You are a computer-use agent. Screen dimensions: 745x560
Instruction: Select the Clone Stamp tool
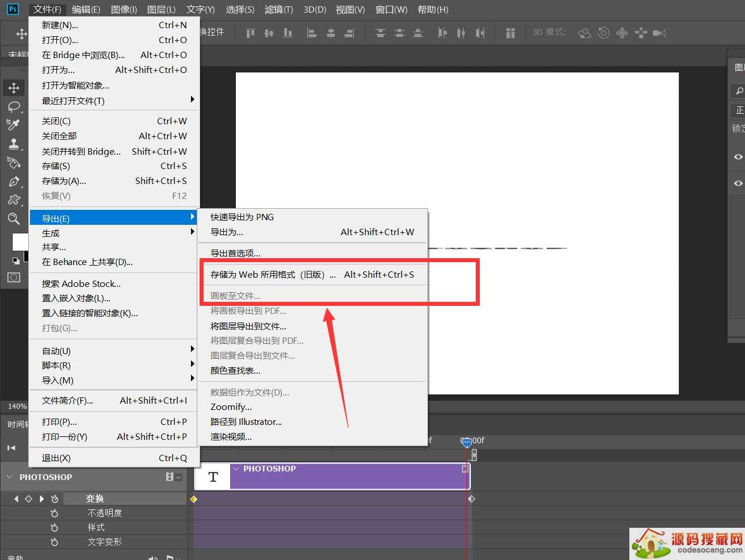(14, 144)
